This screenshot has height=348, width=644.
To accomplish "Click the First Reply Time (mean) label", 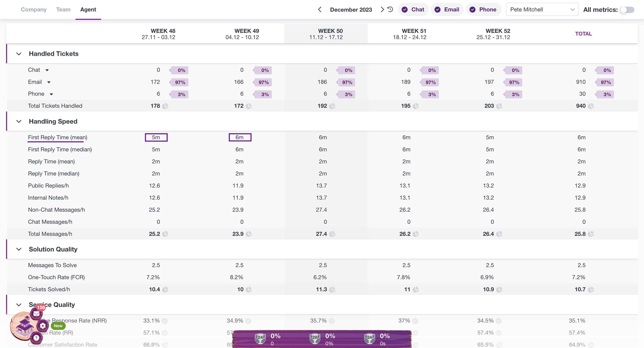I will (x=57, y=137).
